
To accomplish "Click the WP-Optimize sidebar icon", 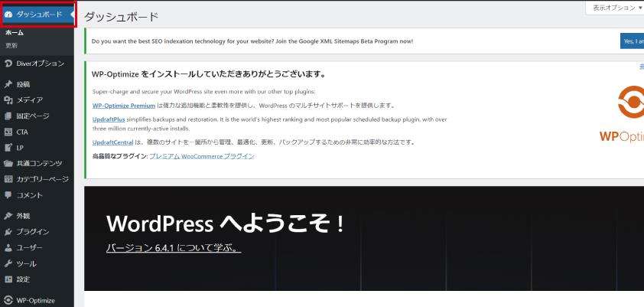I will tap(8, 300).
